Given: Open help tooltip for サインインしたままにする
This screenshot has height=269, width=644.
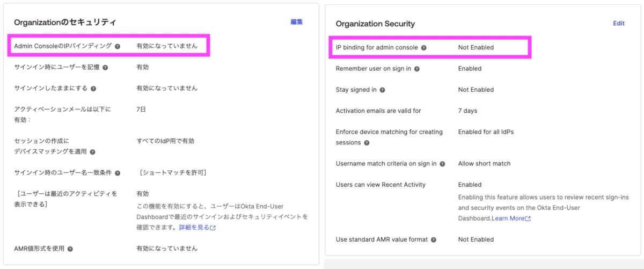Looking at the screenshot, I should tap(93, 88).
